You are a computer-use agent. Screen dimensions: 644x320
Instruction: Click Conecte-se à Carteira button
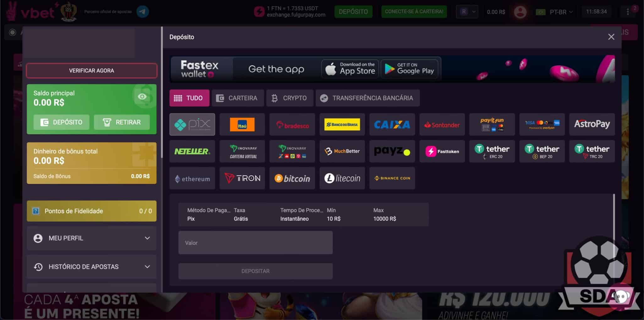point(414,12)
